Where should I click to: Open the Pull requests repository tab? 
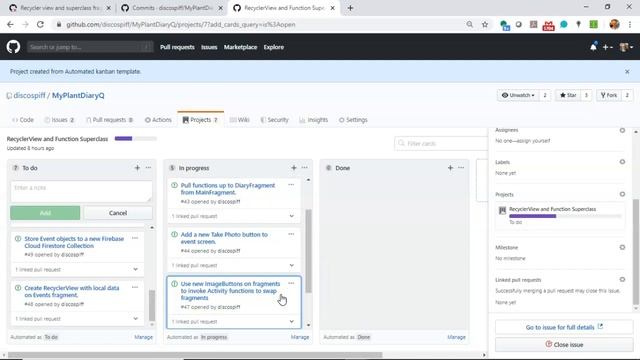[x=109, y=120]
